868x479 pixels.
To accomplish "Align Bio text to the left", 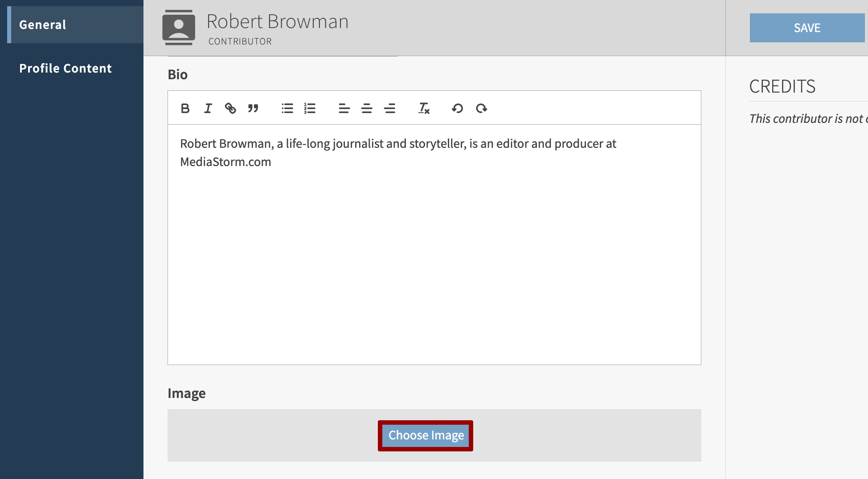I will [x=344, y=108].
